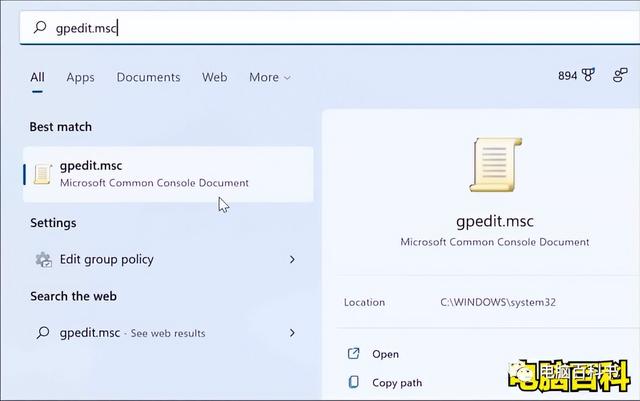
Task: Click the Settings section heading
Action: pos(53,223)
